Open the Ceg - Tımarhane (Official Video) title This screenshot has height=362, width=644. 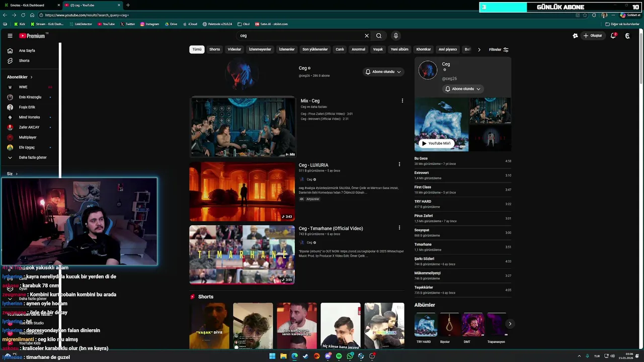click(x=331, y=229)
